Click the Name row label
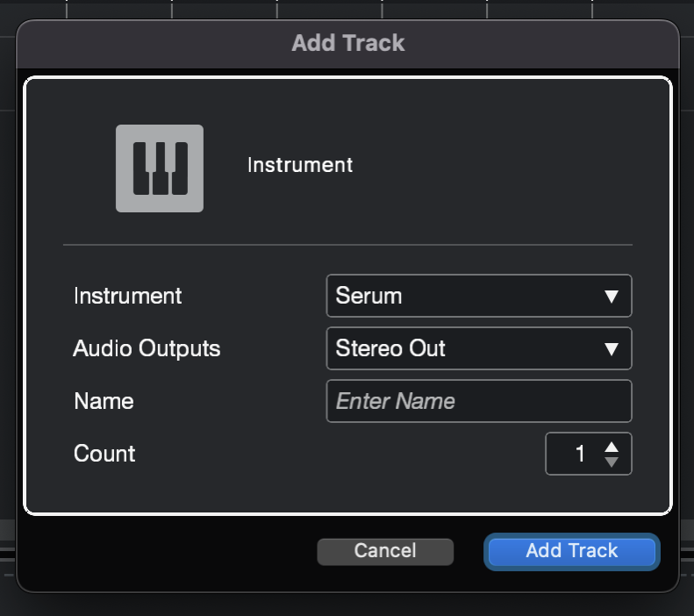 click(104, 401)
